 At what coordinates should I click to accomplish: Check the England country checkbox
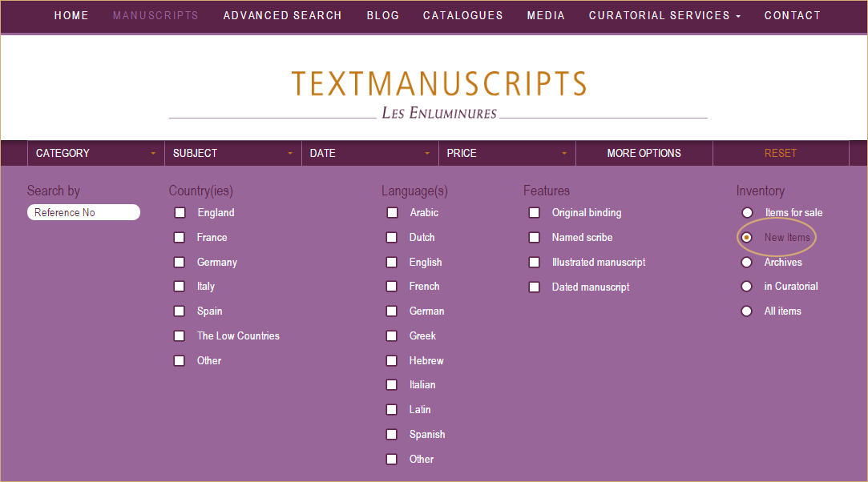click(180, 213)
